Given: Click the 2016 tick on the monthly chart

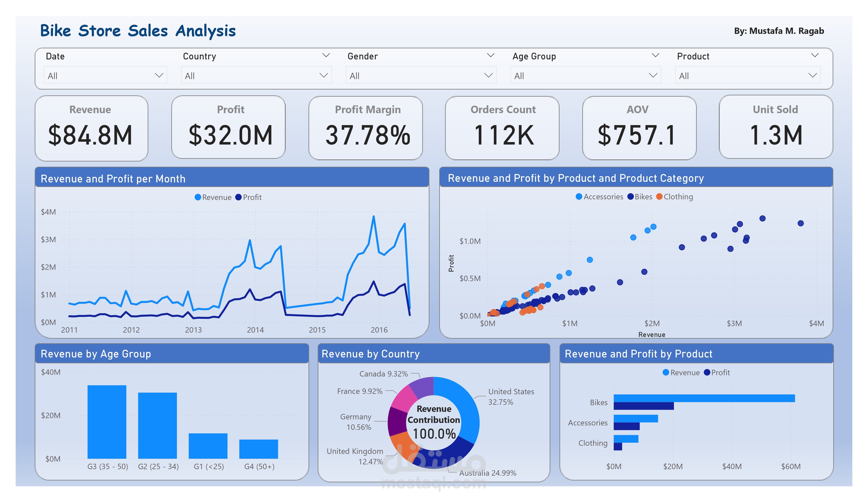Looking at the screenshot, I should pyautogui.click(x=379, y=330).
